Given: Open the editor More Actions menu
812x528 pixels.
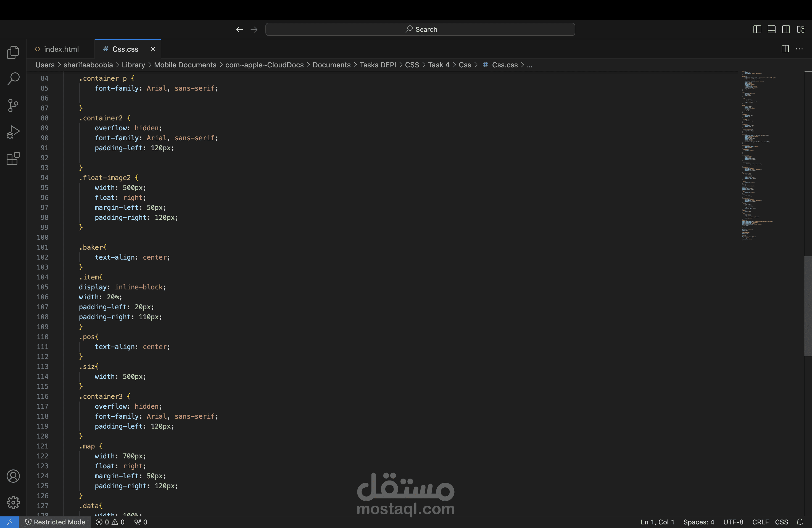Looking at the screenshot, I should point(799,49).
